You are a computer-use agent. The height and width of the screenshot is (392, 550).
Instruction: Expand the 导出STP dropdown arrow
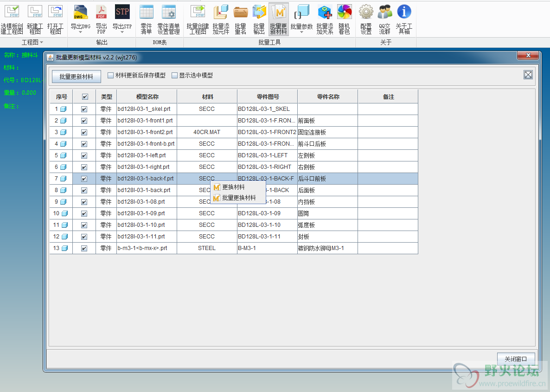coord(122,32)
